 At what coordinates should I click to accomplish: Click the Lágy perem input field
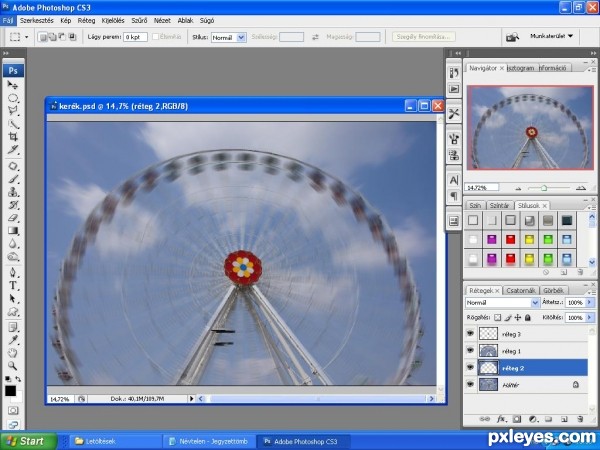click(135, 37)
